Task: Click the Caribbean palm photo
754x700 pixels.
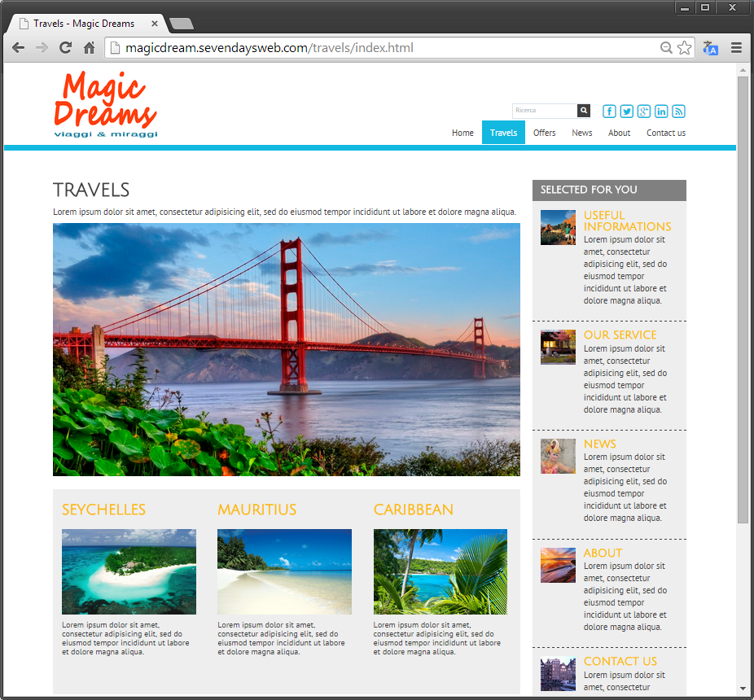Action: (x=441, y=571)
